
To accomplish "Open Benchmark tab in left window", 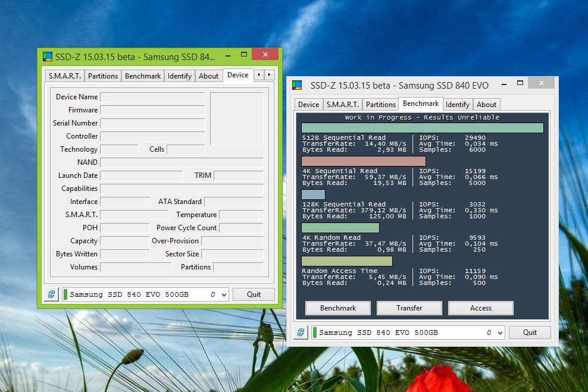I will (x=143, y=76).
